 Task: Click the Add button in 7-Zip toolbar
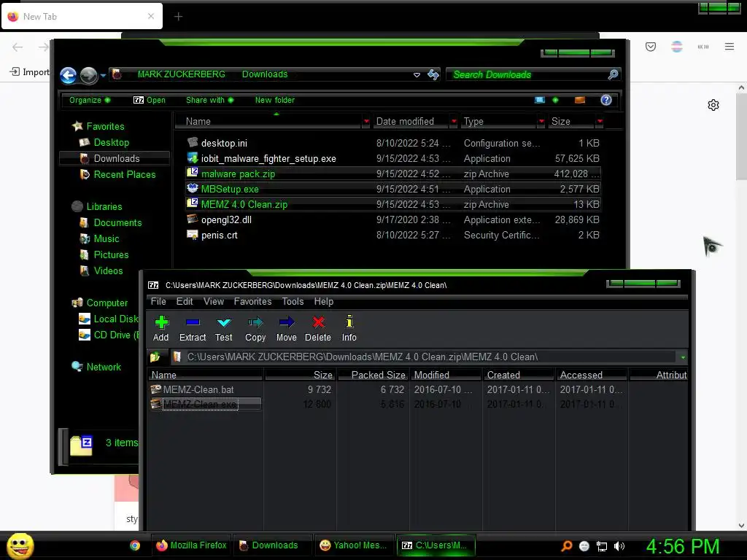tap(161, 329)
